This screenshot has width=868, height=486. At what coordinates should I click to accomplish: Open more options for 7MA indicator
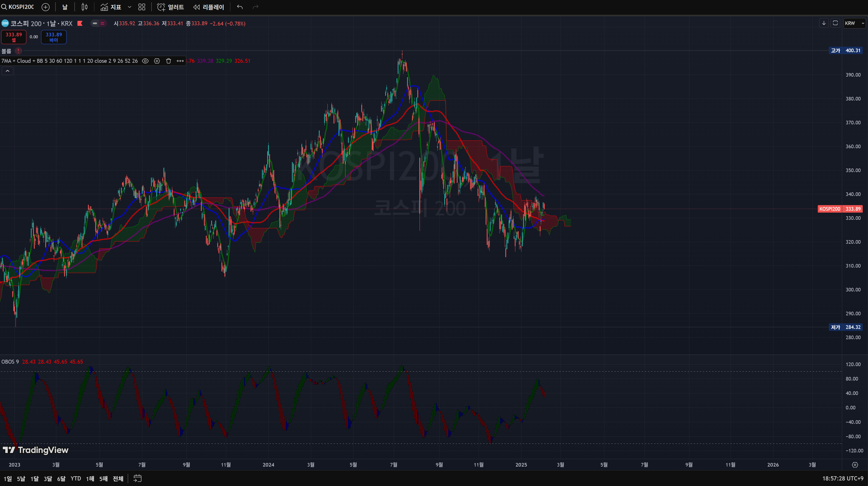(x=180, y=61)
